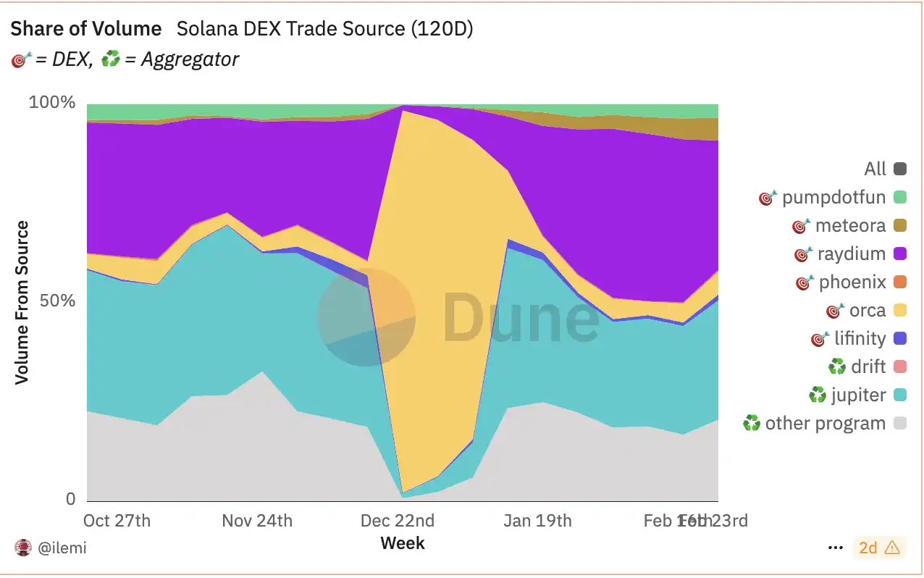Viewport: 924px width, 578px height.
Task: Click the lifinity DEX target icon
Action: click(x=820, y=339)
